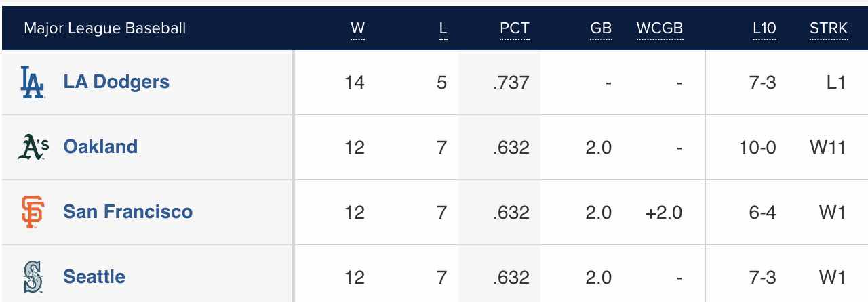Open the Seattle team link
Image resolution: width=868 pixels, height=302 pixels.
pos(94,276)
